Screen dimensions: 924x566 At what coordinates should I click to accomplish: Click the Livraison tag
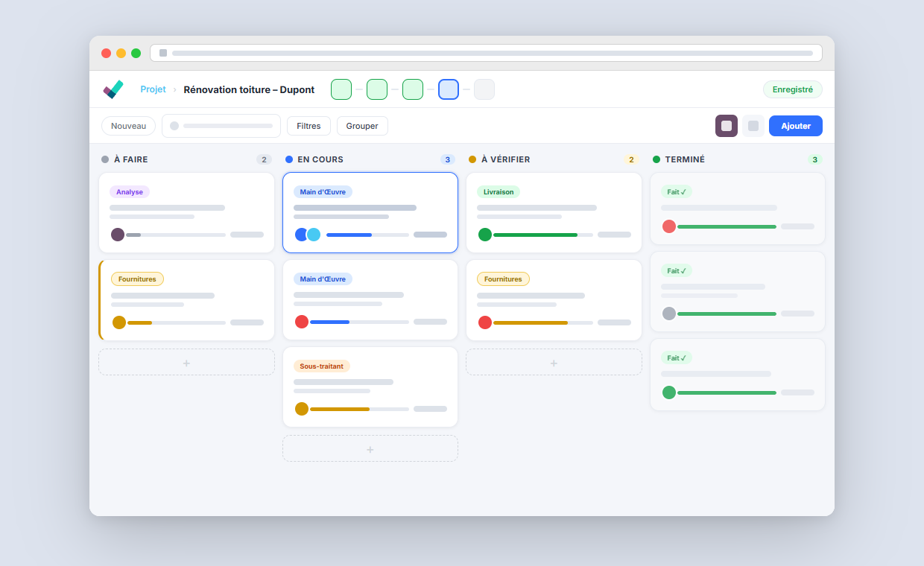[x=499, y=192]
